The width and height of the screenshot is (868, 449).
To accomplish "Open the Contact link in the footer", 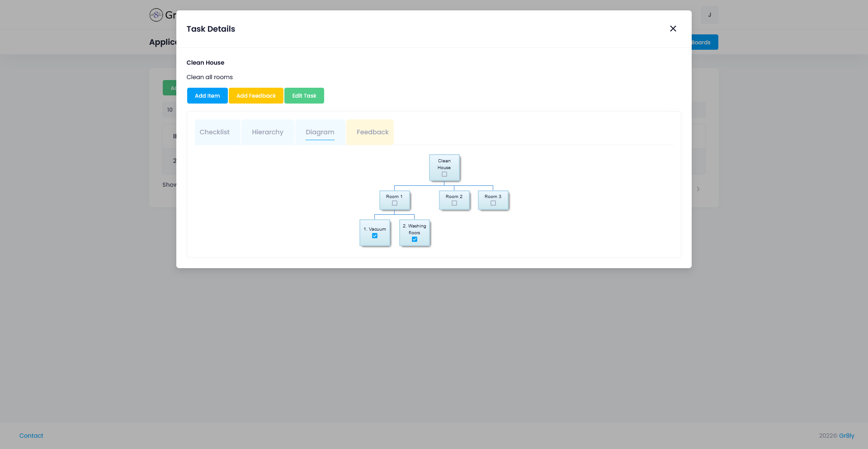I will [x=31, y=435].
